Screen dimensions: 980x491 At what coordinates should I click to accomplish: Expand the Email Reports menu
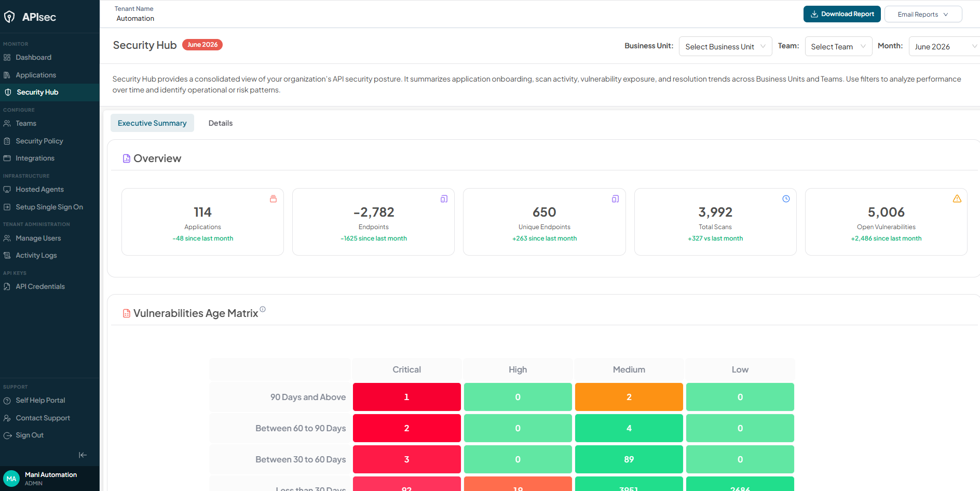923,14
